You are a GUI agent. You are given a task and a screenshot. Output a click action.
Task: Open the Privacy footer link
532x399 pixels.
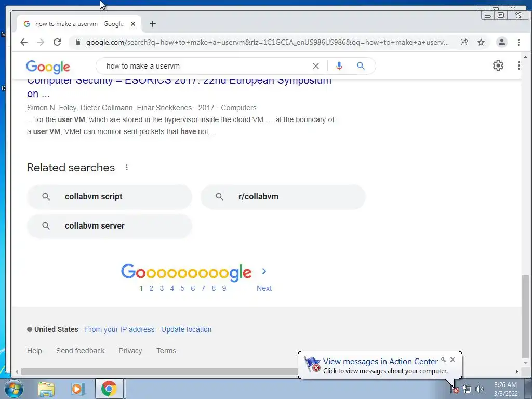point(130,351)
